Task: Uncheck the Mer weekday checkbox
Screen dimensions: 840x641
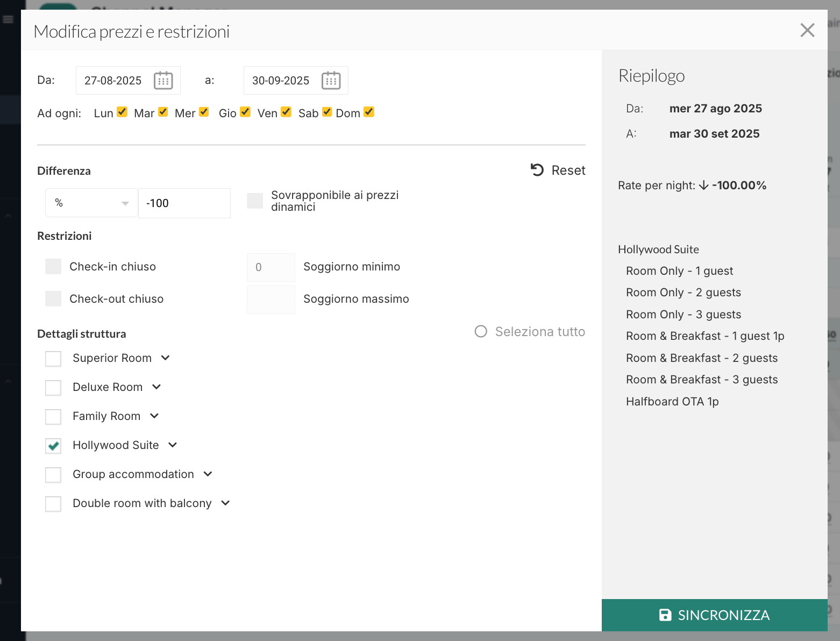Action: pos(204,112)
